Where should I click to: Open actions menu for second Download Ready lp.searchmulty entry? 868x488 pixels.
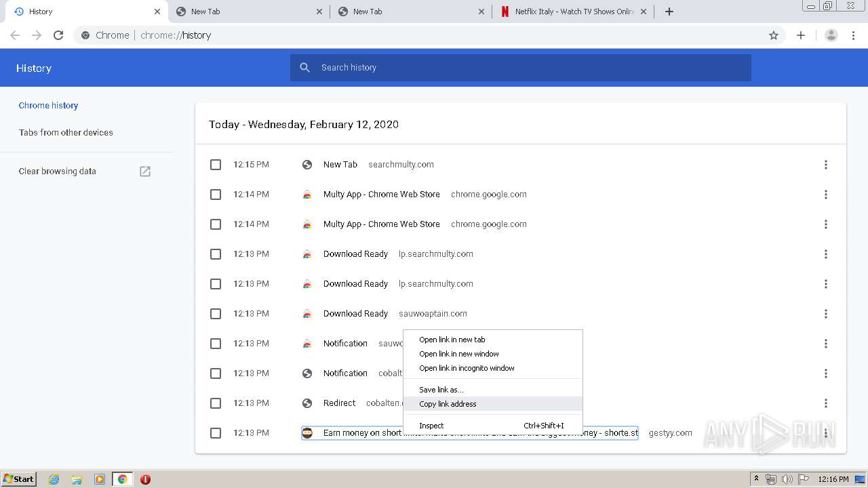point(825,284)
